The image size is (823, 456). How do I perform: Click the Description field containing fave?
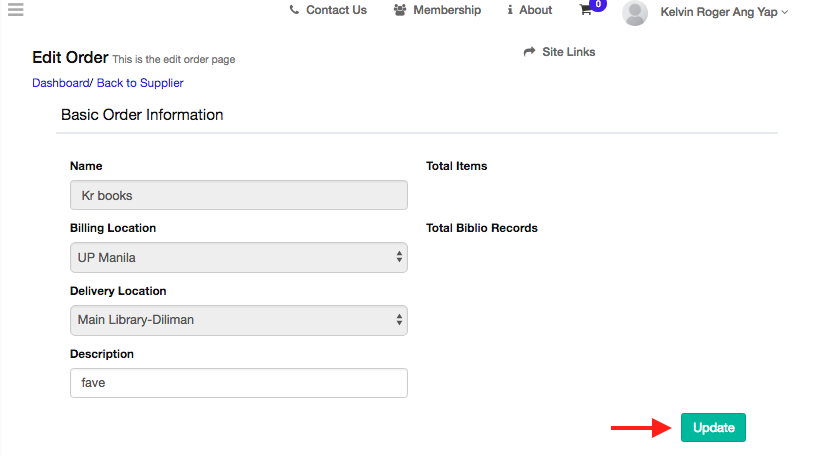(238, 383)
